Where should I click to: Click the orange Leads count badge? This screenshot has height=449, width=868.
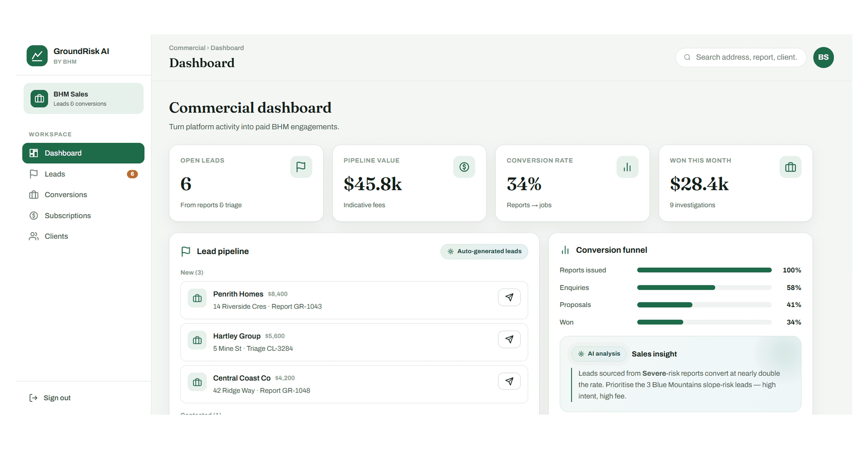coord(132,174)
